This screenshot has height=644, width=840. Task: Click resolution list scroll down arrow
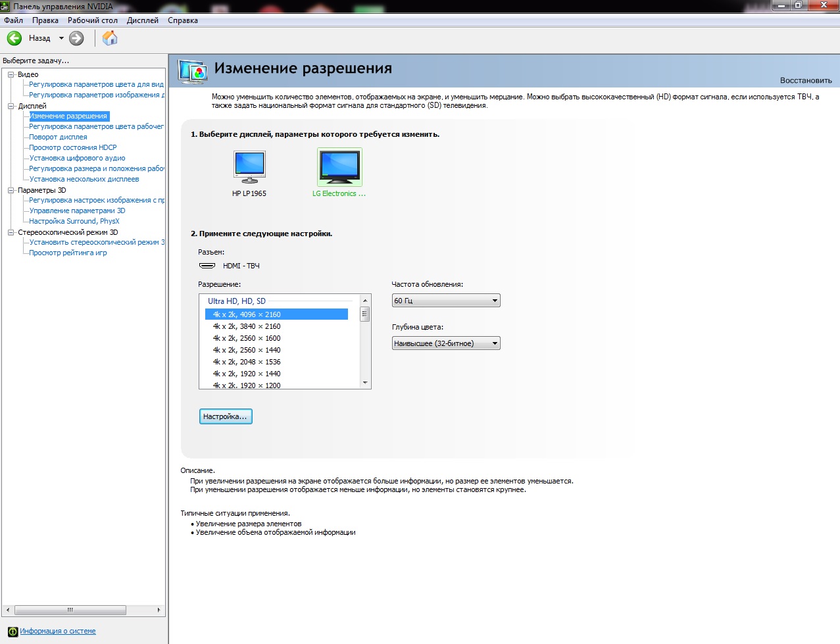[365, 383]
